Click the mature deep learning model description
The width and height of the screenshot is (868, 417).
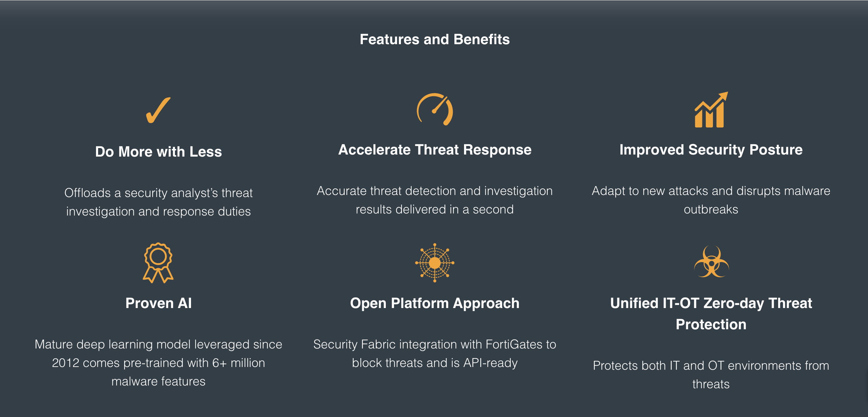tap(158, 363)
